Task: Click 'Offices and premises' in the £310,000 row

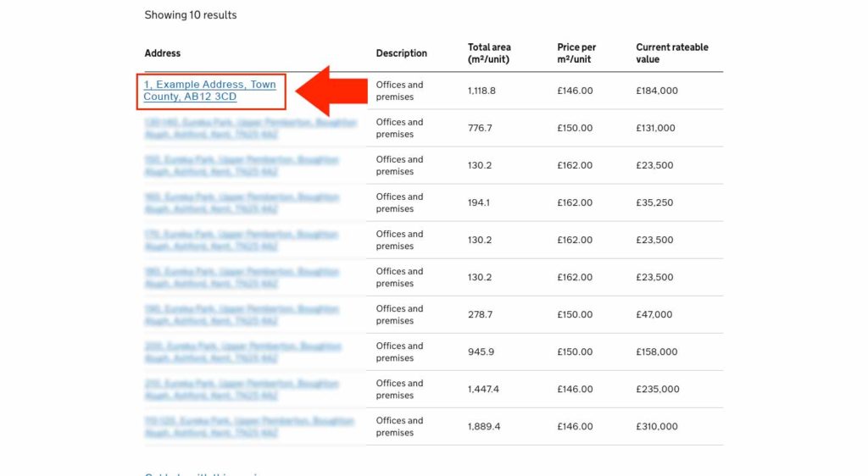Action: pos(400,427)
